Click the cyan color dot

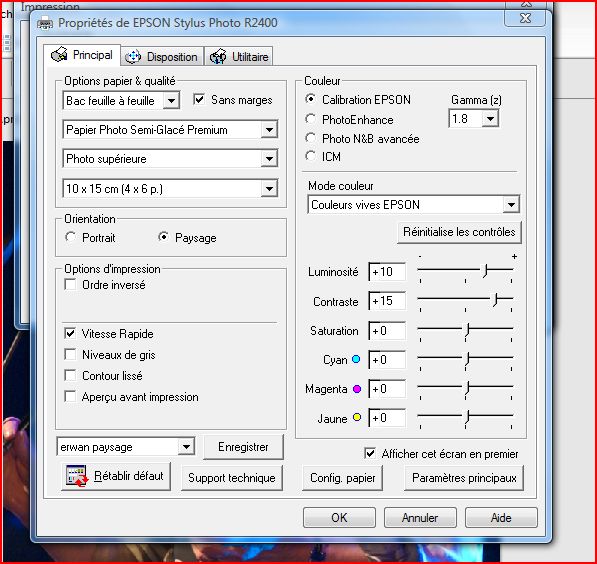pyautogui.click(x=356, y=359)
